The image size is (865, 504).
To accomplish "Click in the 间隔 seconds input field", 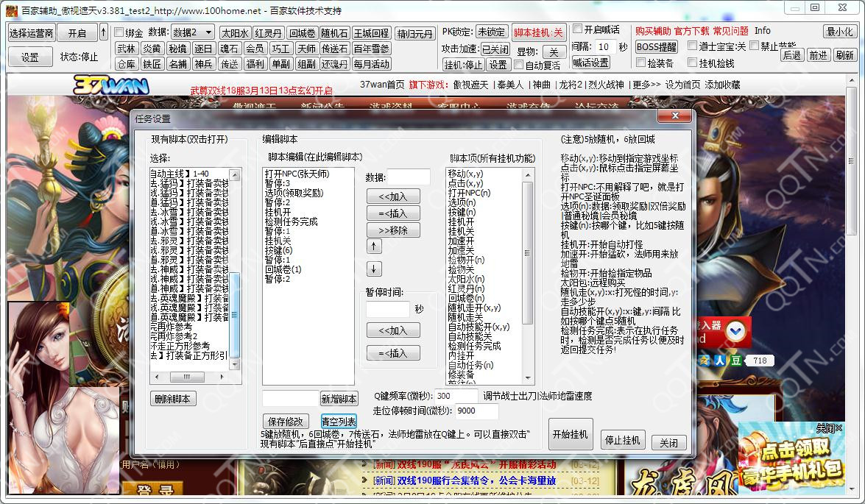I will pos(607,47).
